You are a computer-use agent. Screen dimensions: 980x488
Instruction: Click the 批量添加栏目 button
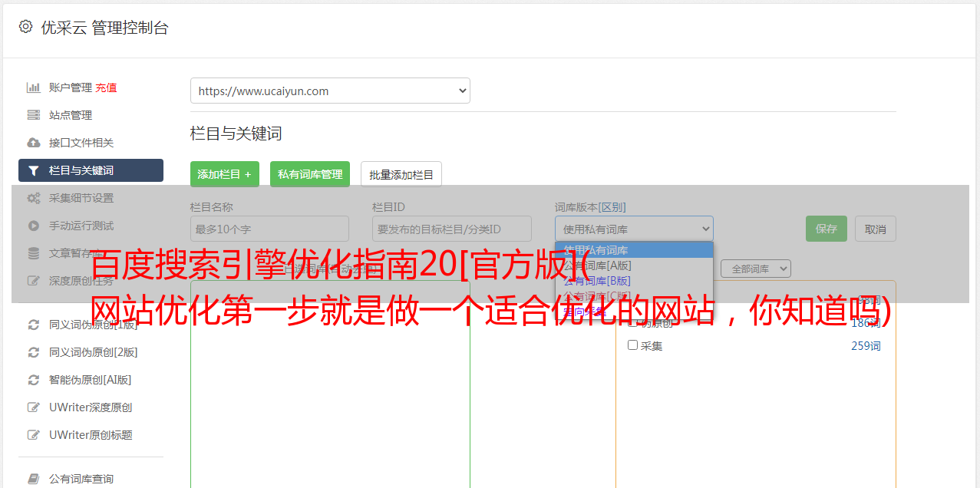401,174
